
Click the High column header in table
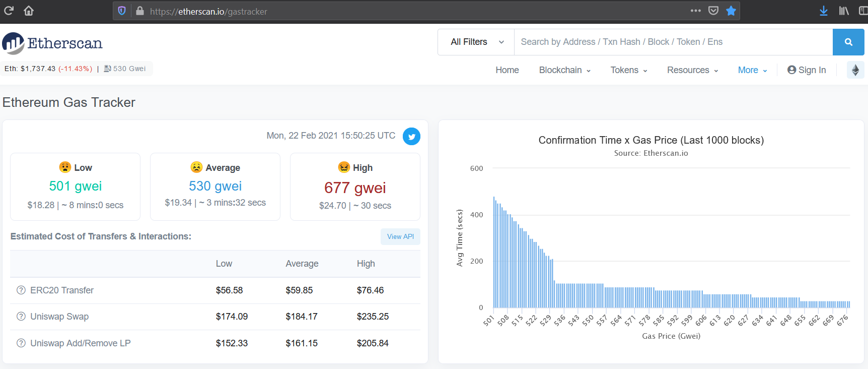[x=366, y=264]
